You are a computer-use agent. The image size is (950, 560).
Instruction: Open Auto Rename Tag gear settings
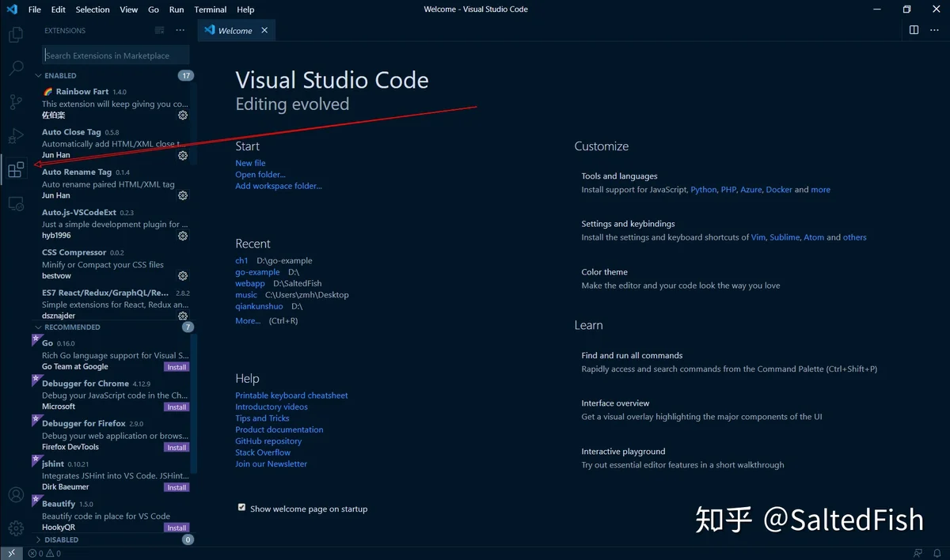183,195
